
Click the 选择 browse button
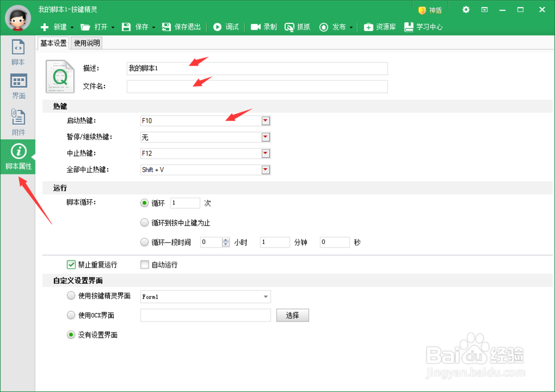[292, 315]
